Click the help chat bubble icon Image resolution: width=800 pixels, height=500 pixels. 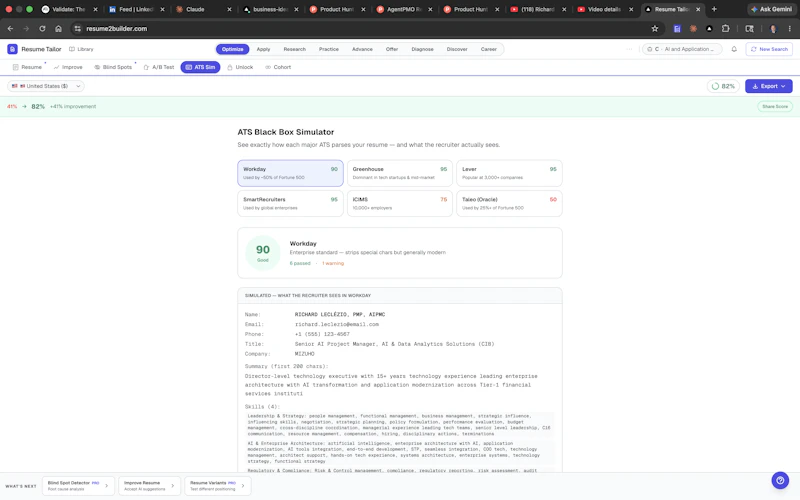[780, 480]
